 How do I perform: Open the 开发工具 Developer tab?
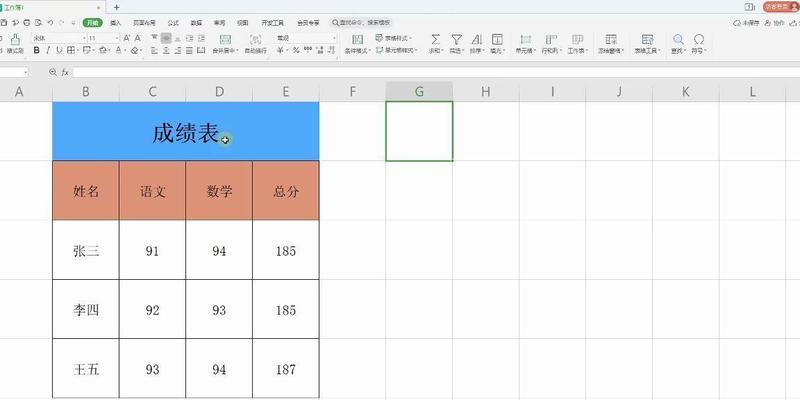(x=272, y=23)
